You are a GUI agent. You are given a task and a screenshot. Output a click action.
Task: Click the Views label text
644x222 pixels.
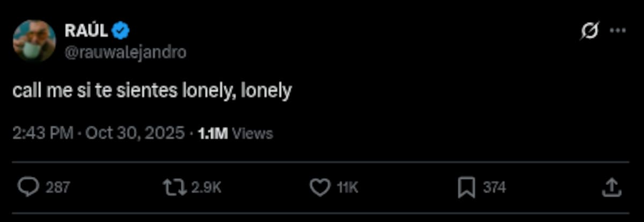click(253, 134)
